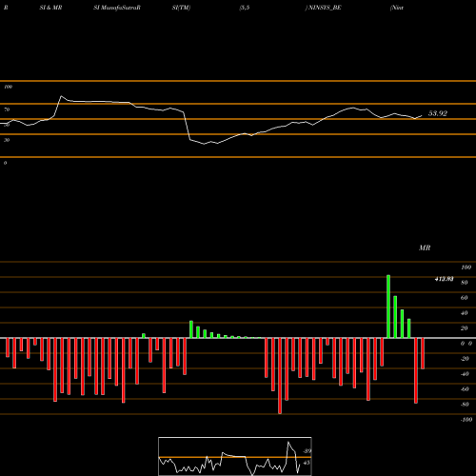This screenshot has height=476, width=476.
Task: Click the 'SI & MR' header label
Action: [50, 8]
